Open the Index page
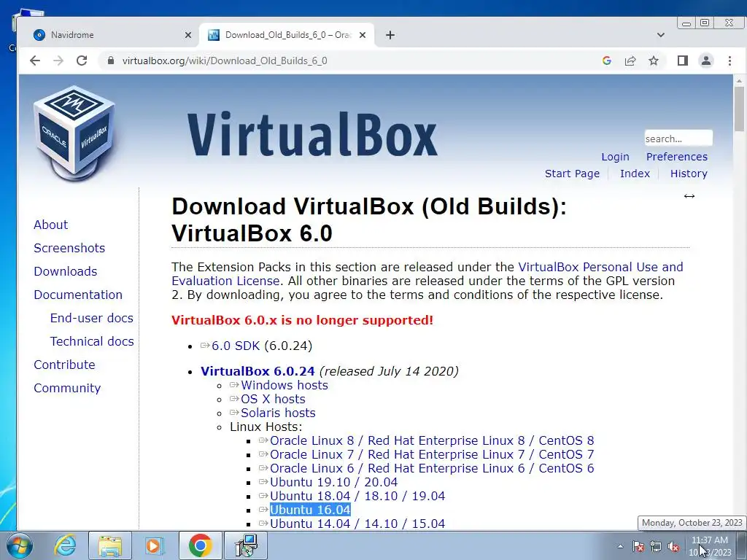The width and height of the screenshot is (747, 560). pyautogui.click(x=635, y=174)
